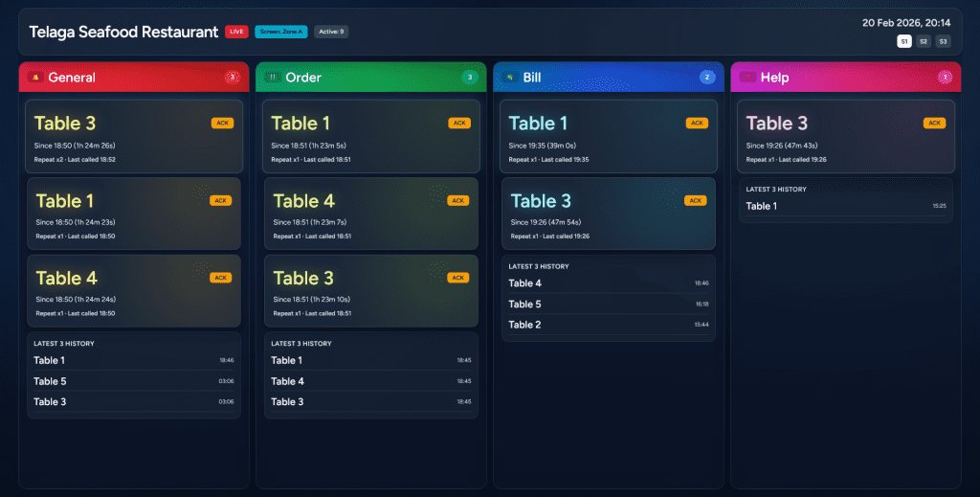Click the bill icon in Bill header

point(510,78)
